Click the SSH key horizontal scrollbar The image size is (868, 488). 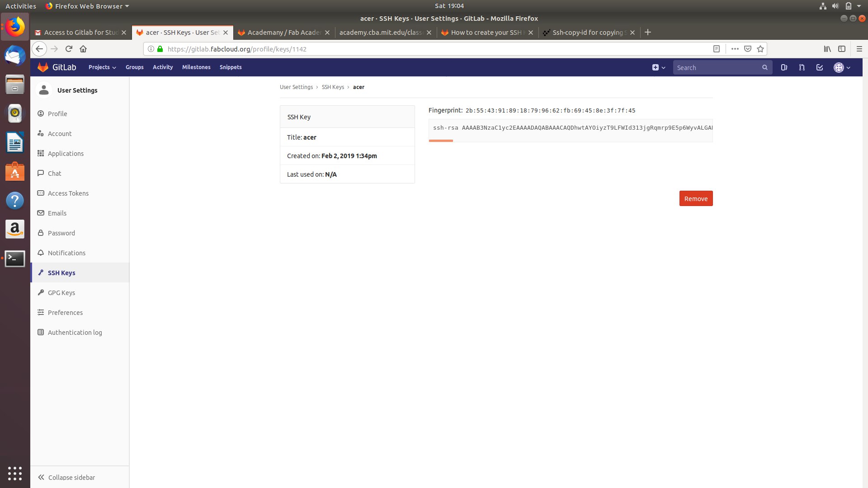(441, 141)
